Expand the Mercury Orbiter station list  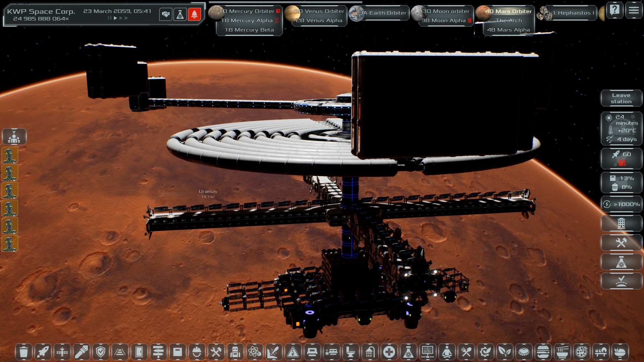coord(248,11)
